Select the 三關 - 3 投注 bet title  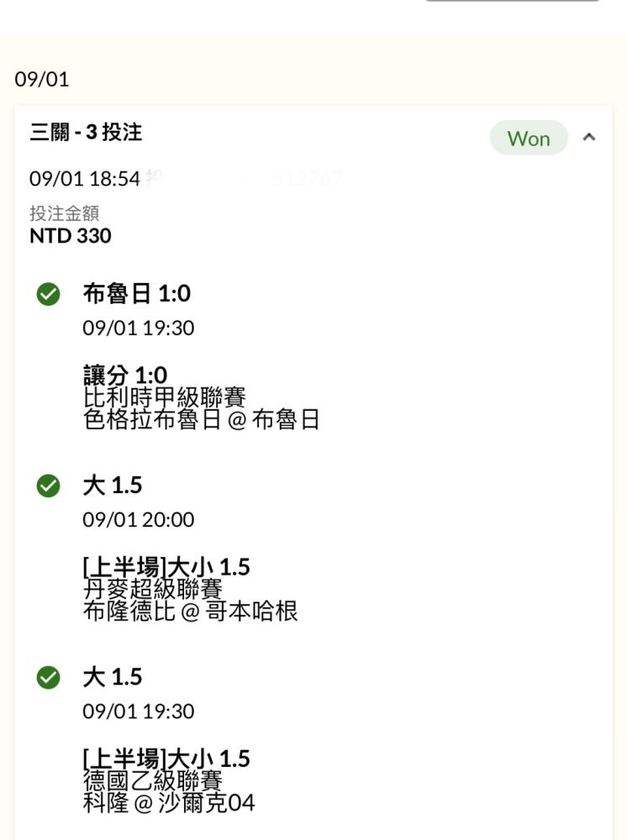pyautogui.click(x=86, y=132)
